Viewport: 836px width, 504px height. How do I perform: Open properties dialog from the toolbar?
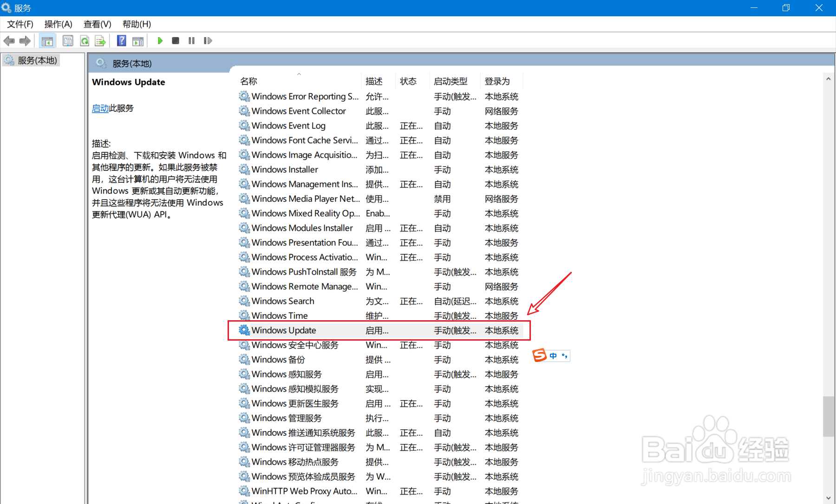tap(68, 41)
